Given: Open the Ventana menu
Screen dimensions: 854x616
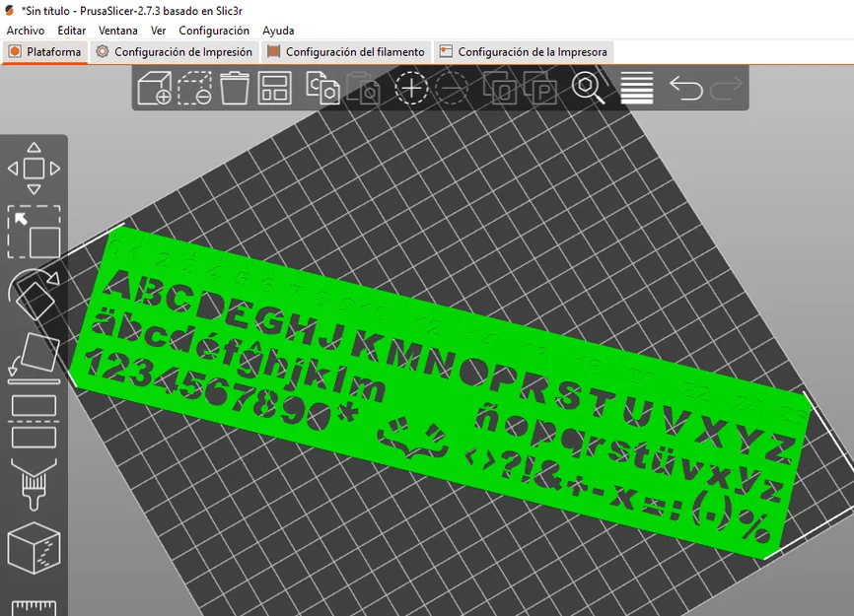Looking at the screenshot, I should coord(117,31).
